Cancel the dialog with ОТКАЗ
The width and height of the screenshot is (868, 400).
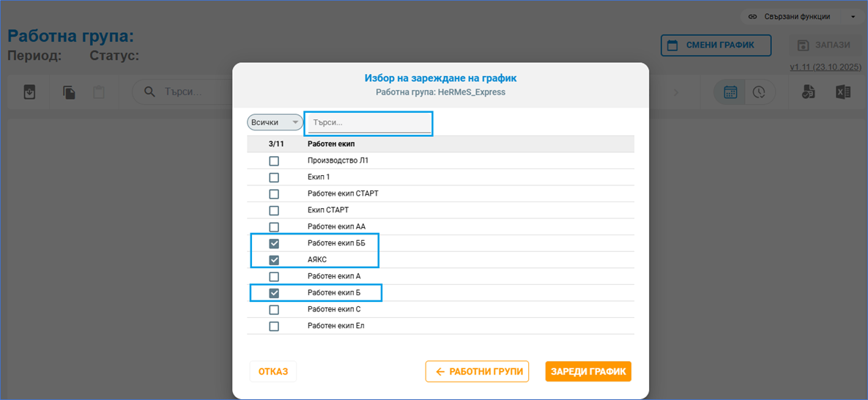click(x=273, y=371)
